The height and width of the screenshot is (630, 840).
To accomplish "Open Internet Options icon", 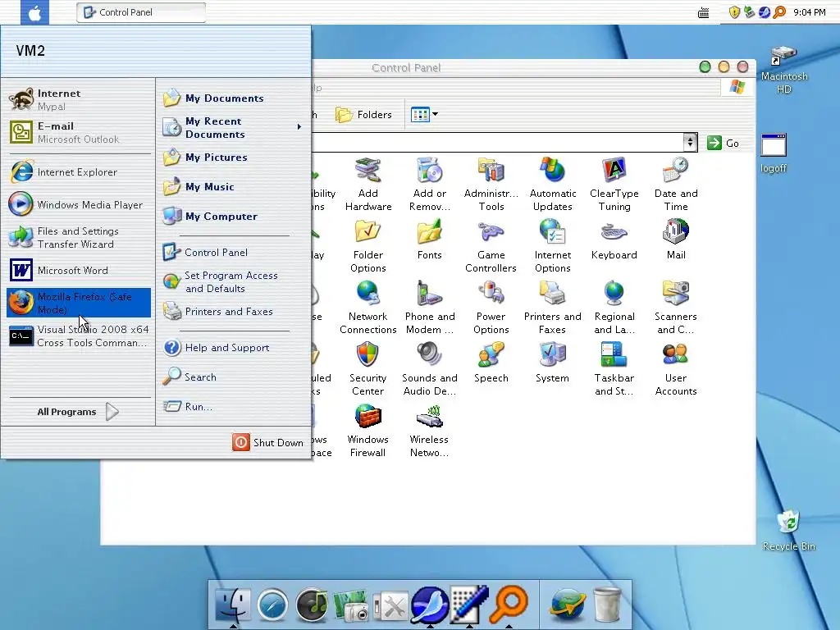I will pos(553,246).
